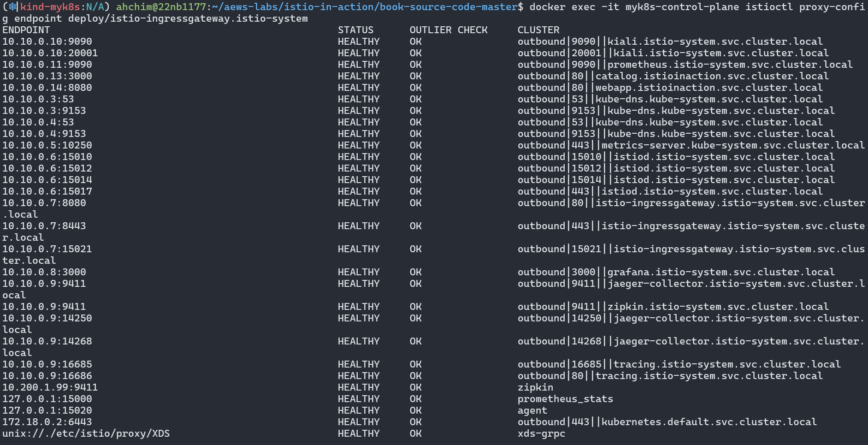Click the STATUS column header
868x445 pixels.
pos(355,30)
